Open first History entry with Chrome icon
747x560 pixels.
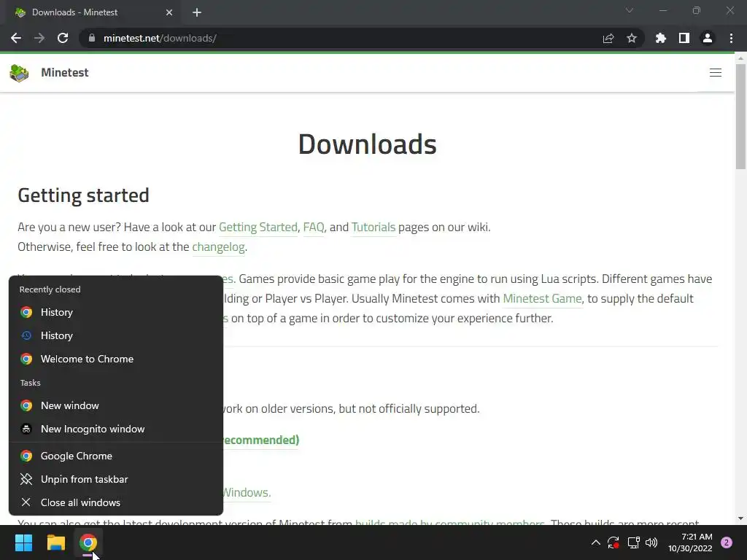coord(116,312)
